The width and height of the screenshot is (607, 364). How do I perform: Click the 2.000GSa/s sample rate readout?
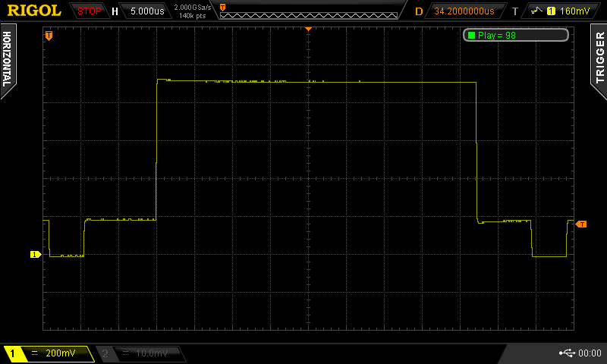click(x=193, y=8)
